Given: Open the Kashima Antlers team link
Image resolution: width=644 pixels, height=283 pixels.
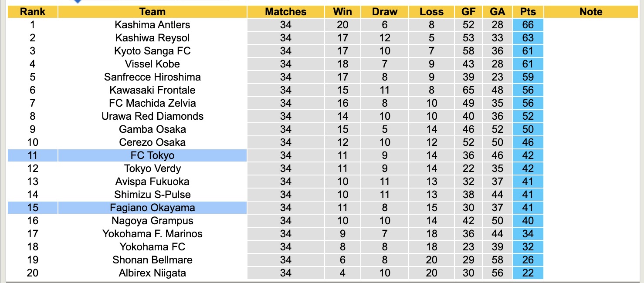Looking at the screenshot, I should click(153, 25).
